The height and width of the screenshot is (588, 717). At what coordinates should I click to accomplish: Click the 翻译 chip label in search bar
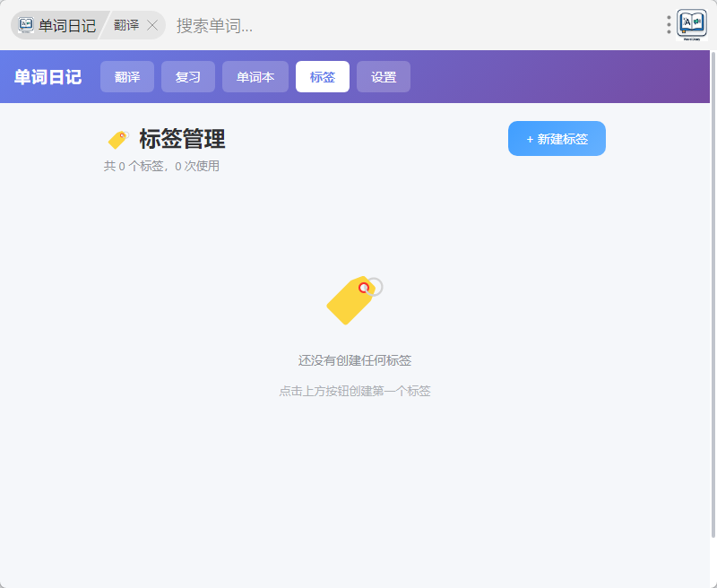tap(126, 25)
